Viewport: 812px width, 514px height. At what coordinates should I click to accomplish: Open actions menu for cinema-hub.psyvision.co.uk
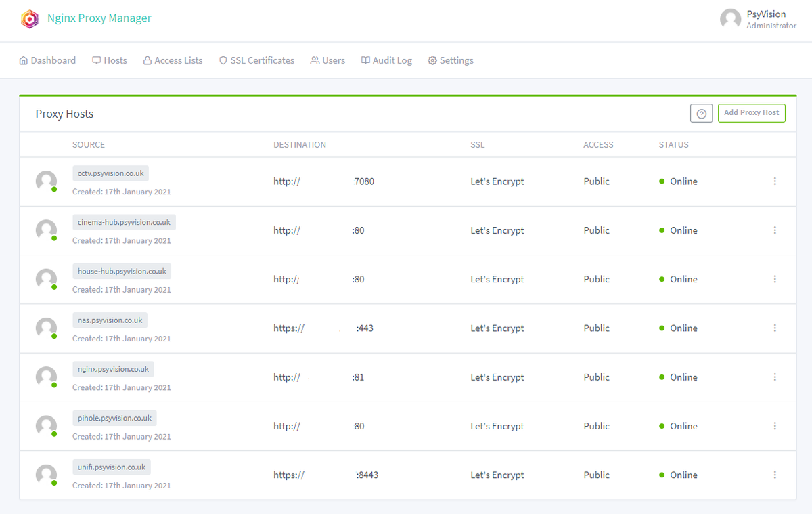775,230
